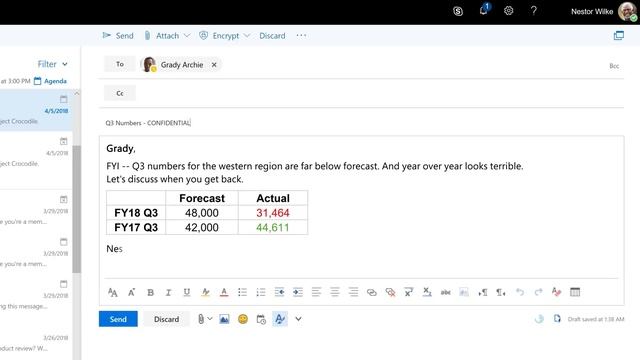Toggle the numbered list
The image size is (640, 360).
[x=261, y=292]
